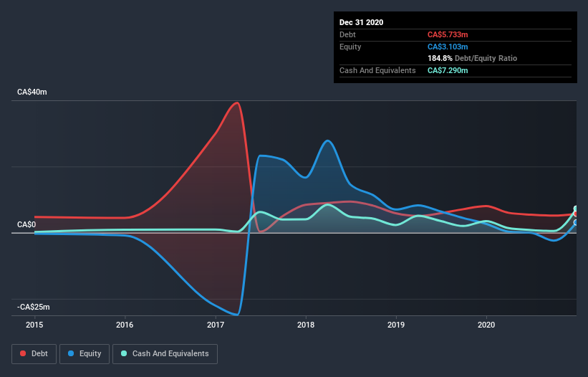
Task: Click the CA$40m y-axis label
Action: pyautogui.click(x=32, y=92)
